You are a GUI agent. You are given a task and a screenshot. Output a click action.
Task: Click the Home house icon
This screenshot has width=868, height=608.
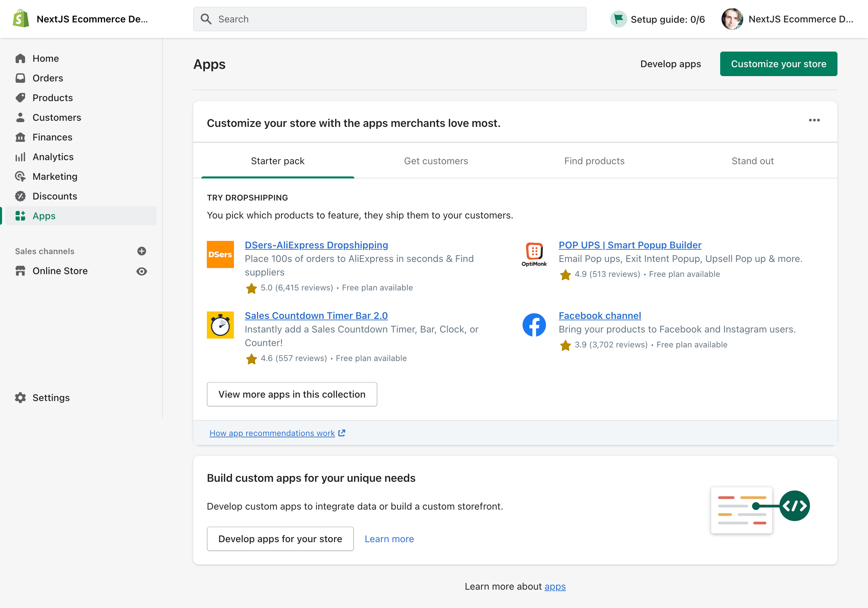pyautogui.click(x=20, y=58)
